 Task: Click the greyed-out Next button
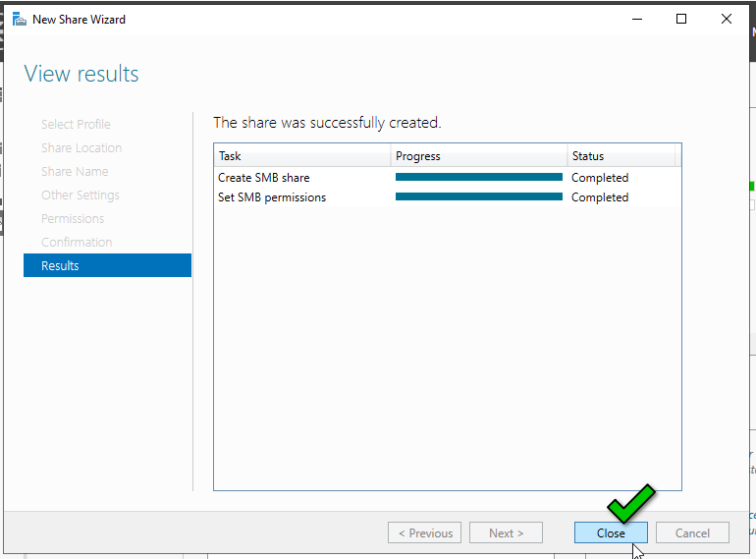tap(506, 532)
